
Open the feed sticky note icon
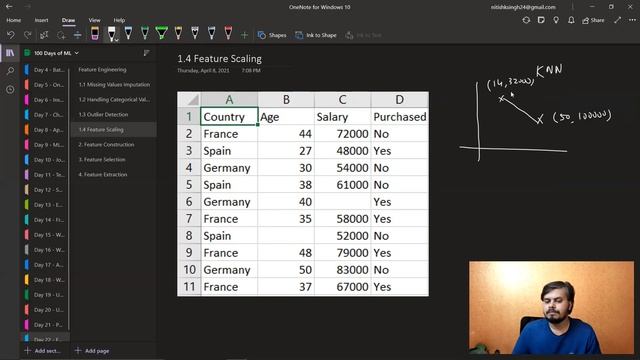tap(541, 20)
